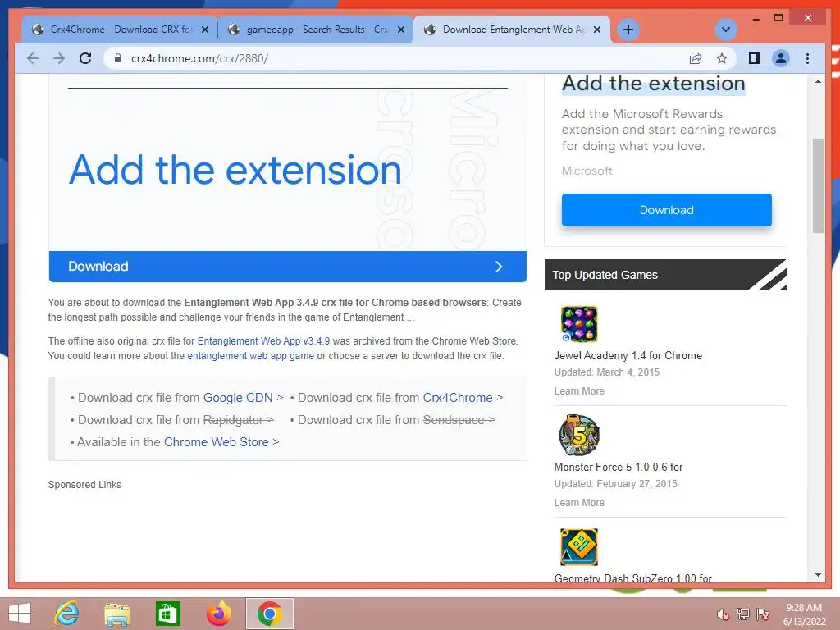Click the large blue Download banner bar
The image size is (840, 630).
(288, 267)
